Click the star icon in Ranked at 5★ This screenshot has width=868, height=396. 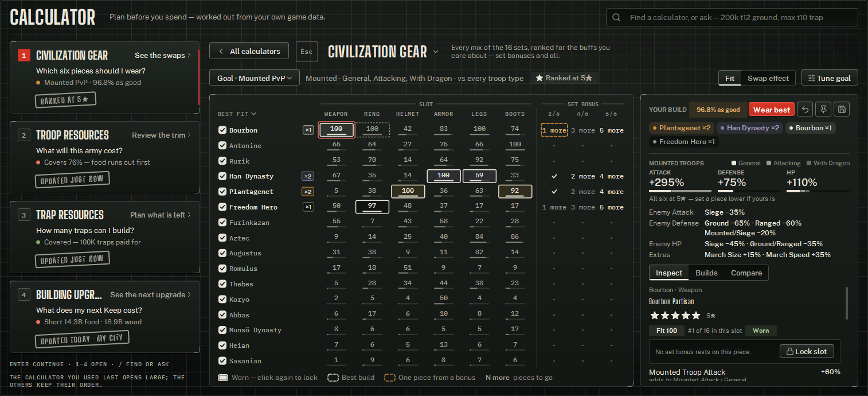point(539,78)
